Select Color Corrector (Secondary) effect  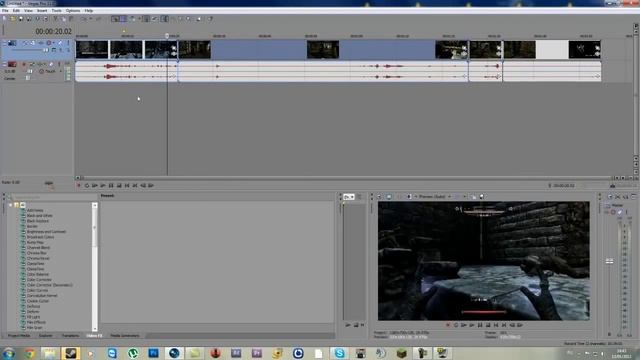[49, 285]
